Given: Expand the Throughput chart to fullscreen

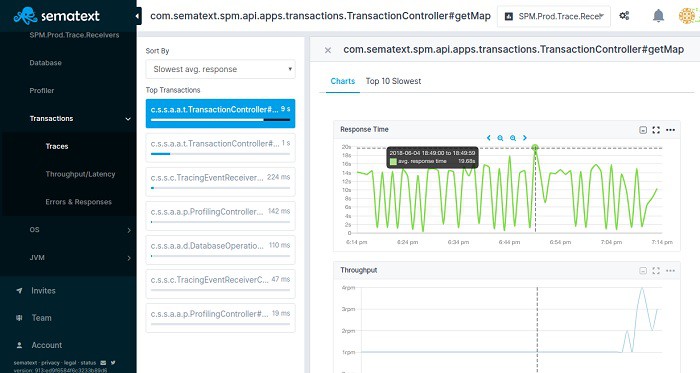Looking at the screenshot, I should click(656, 270).
